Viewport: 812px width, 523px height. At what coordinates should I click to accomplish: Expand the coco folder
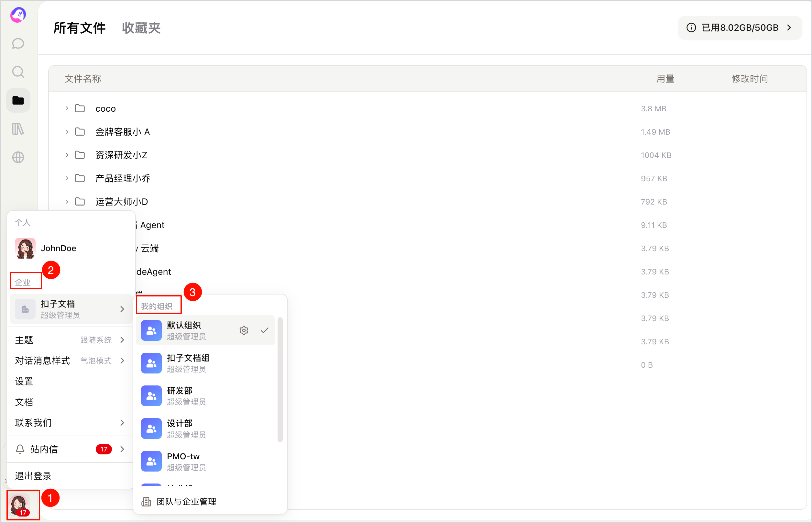point(67,109)
